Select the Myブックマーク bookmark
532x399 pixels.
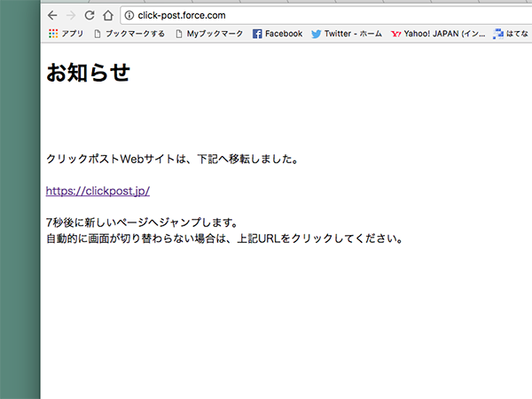(x=209, y=34)
